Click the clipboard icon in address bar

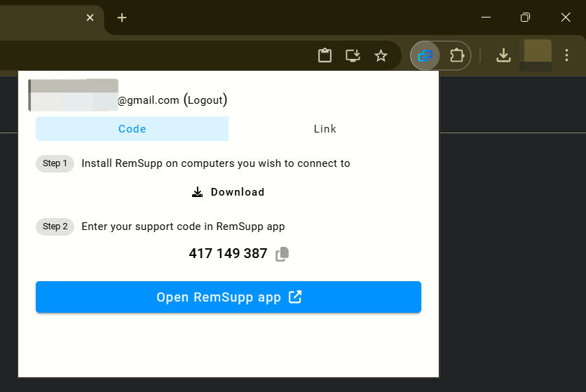point(325,55)
